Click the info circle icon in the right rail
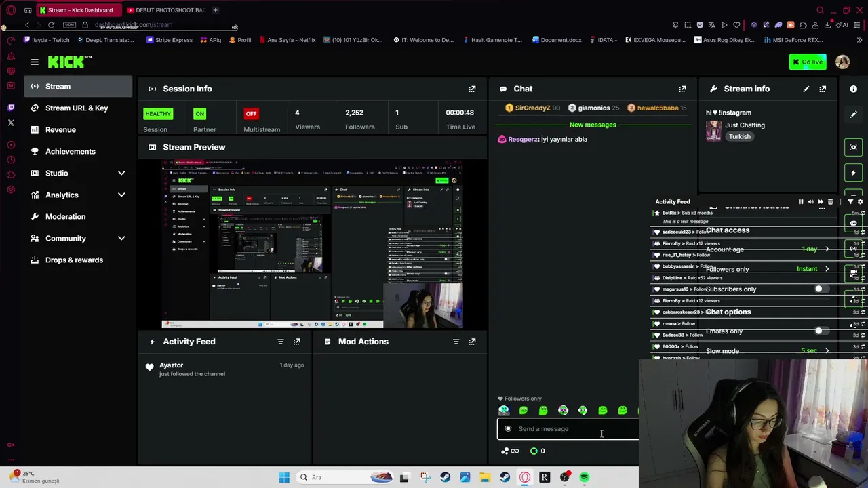 [x=854, y=89]
